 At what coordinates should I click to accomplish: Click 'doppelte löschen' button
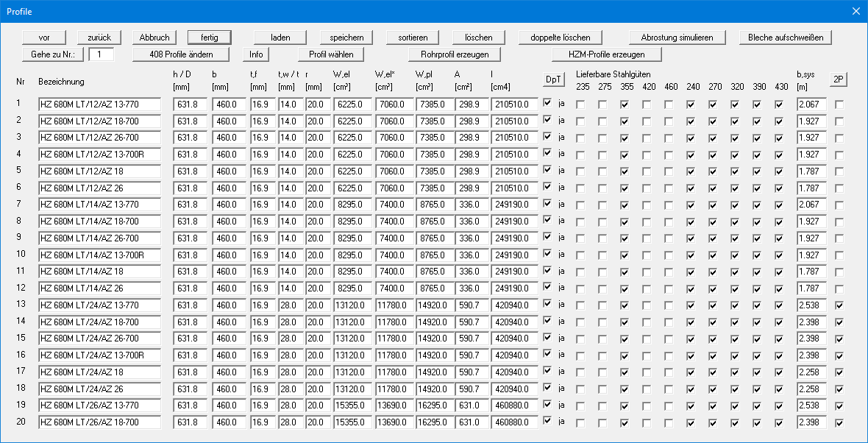coord(555,38)
